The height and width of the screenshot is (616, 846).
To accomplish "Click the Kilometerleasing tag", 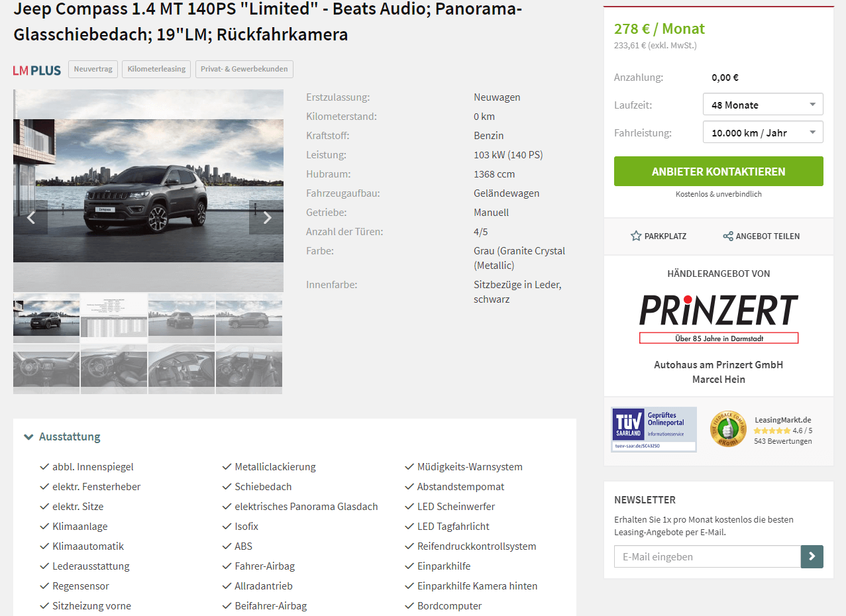I will tap(156, 69).
